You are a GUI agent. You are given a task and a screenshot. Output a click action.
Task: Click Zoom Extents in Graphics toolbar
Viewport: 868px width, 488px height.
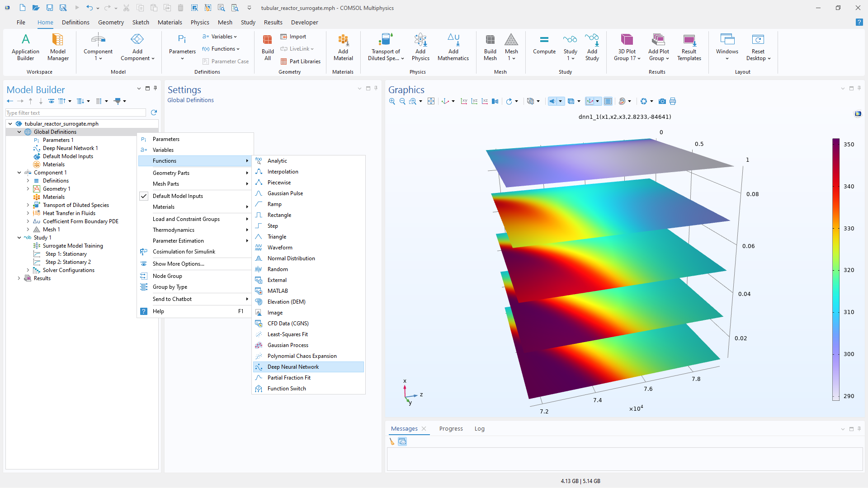point(431,101)
